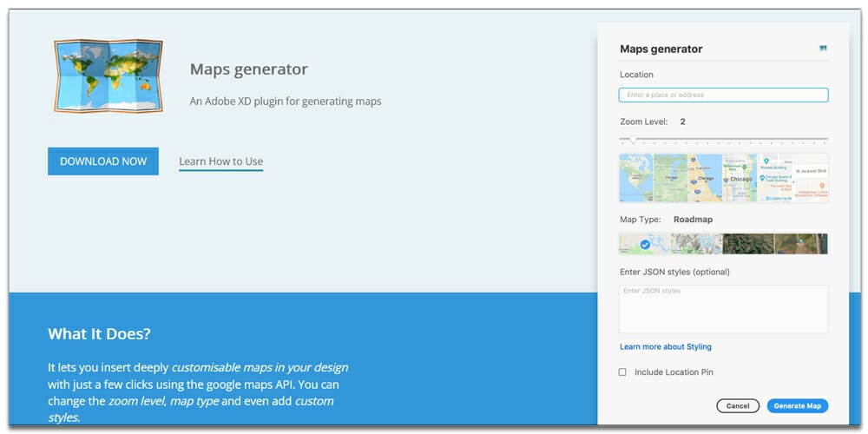Click the Zoom Level slider handle
The image size is (868, 434).
(633, 139)
